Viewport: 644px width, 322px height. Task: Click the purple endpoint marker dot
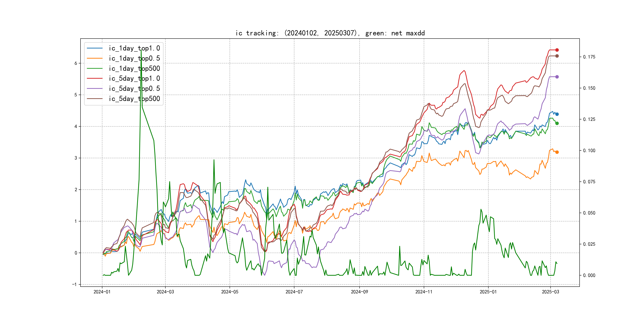557,77
